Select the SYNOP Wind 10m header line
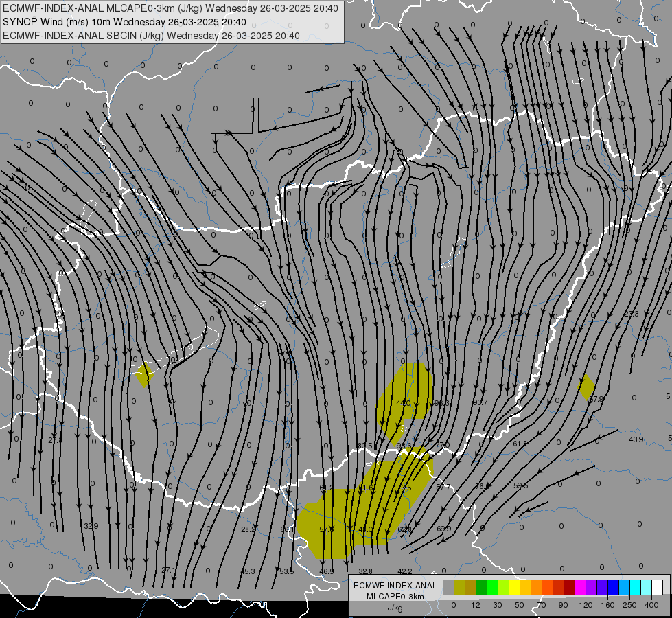The image size is (672, 618). click(124, 22)
